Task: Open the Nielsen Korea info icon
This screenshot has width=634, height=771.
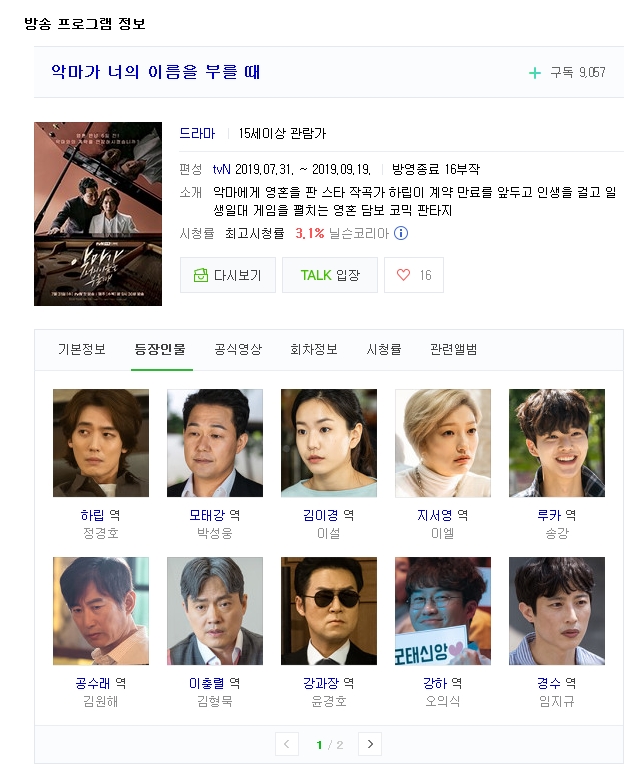Action: (401, 233)
